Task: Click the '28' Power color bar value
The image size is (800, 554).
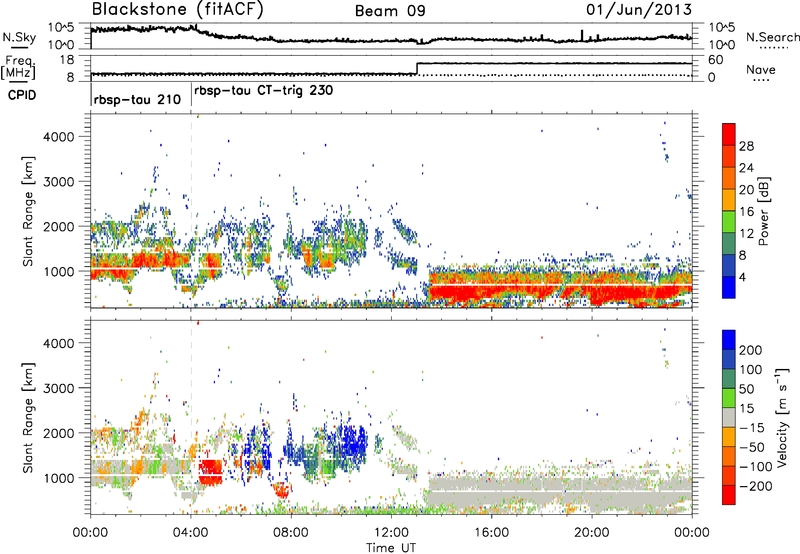Action: point(746,146)
